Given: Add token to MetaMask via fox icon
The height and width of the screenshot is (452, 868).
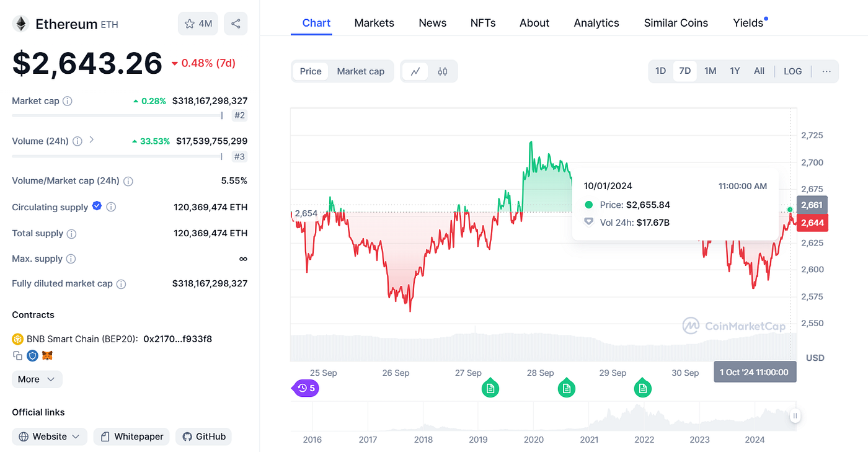Looking at the screenshot, I should pos(47,355).
